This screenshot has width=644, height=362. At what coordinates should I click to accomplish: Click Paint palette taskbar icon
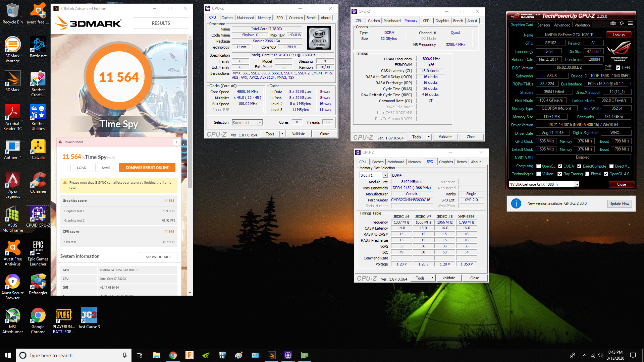tap(238, 355)
